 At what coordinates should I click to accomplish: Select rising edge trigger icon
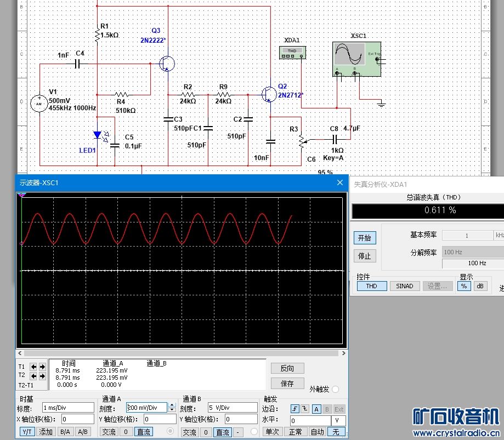295,409
